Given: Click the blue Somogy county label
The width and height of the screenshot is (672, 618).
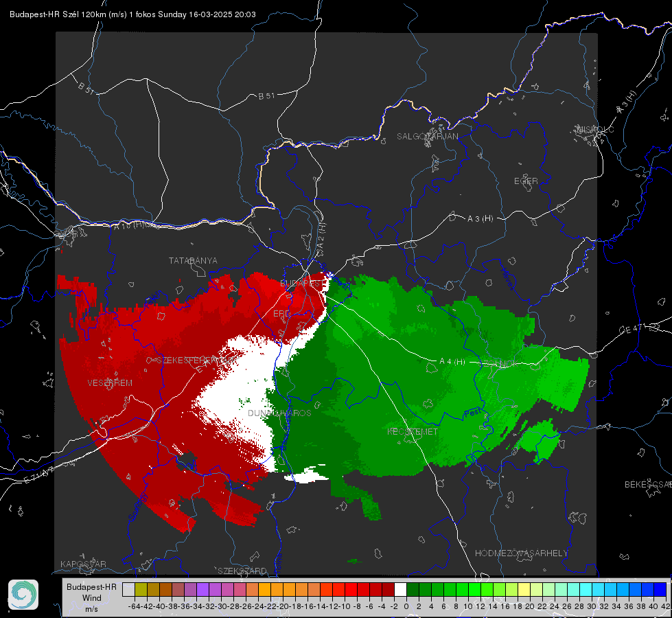Looking at the screenshot, I should click(x=138, y=507).
